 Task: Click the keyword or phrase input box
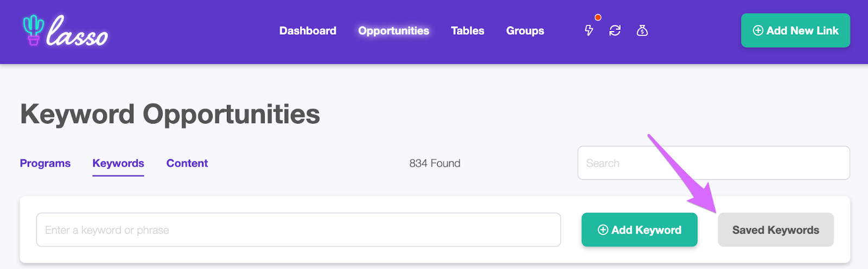tap(298, 230)
